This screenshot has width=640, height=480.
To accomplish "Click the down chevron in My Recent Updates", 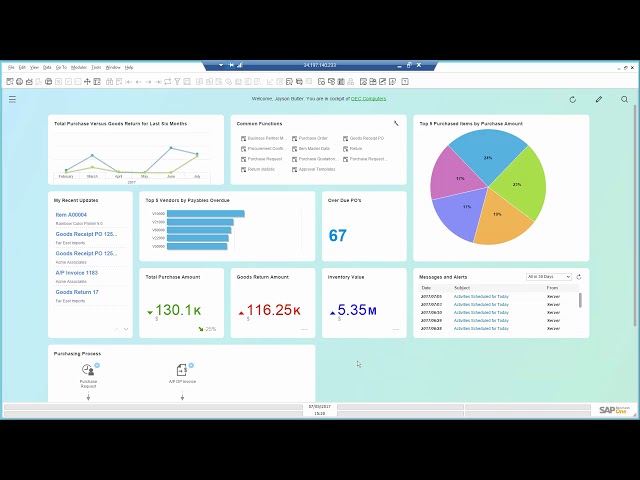I will (x=126, y=329).
